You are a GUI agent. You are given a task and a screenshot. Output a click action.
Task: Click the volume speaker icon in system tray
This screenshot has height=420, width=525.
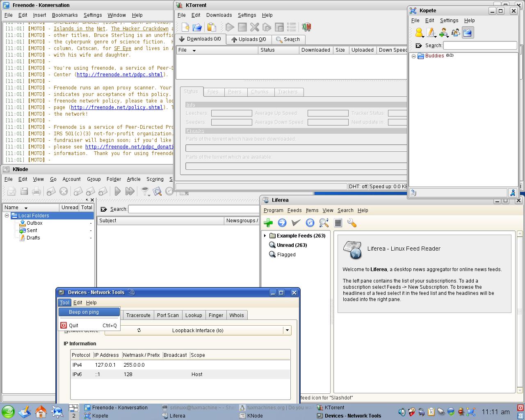(402, 412)
